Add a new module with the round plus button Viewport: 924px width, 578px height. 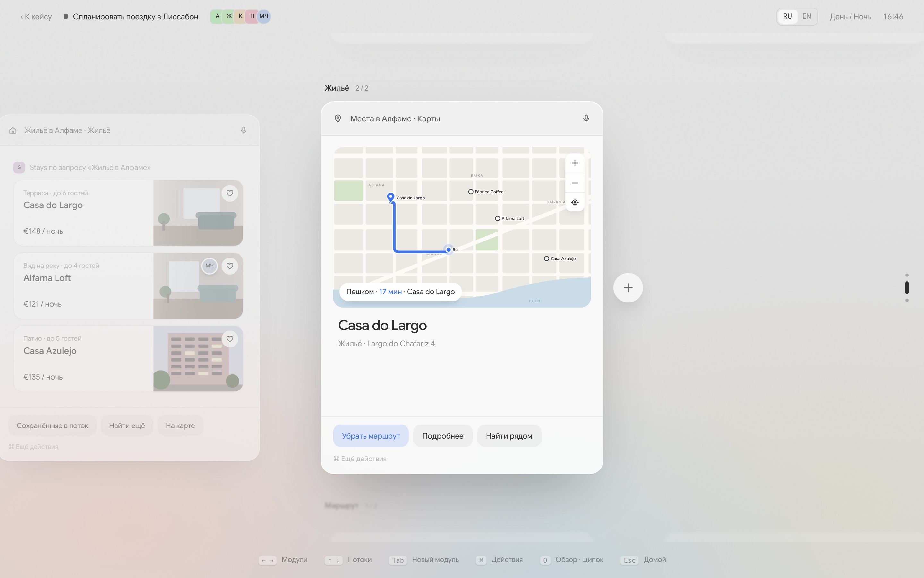click(x=628, y=288)
